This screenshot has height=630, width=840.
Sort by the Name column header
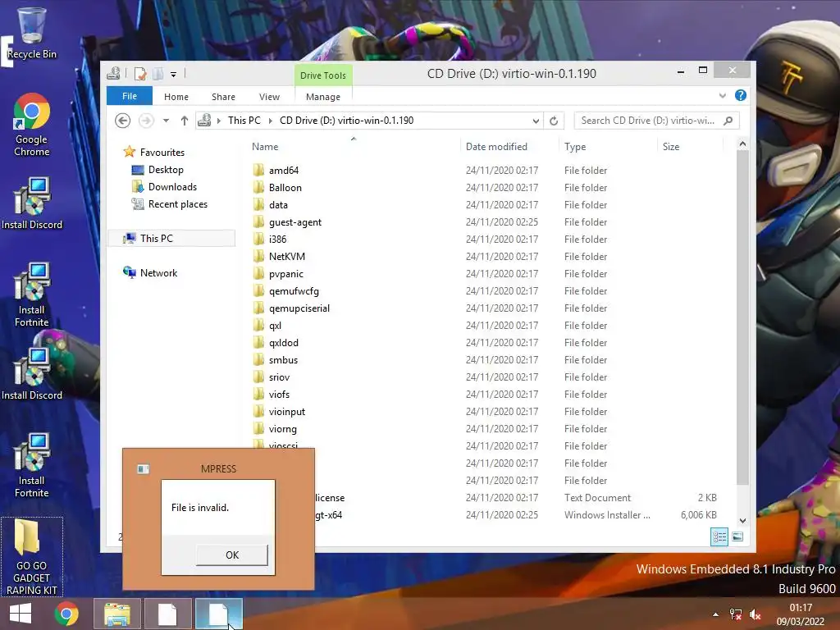coord(265,147)
